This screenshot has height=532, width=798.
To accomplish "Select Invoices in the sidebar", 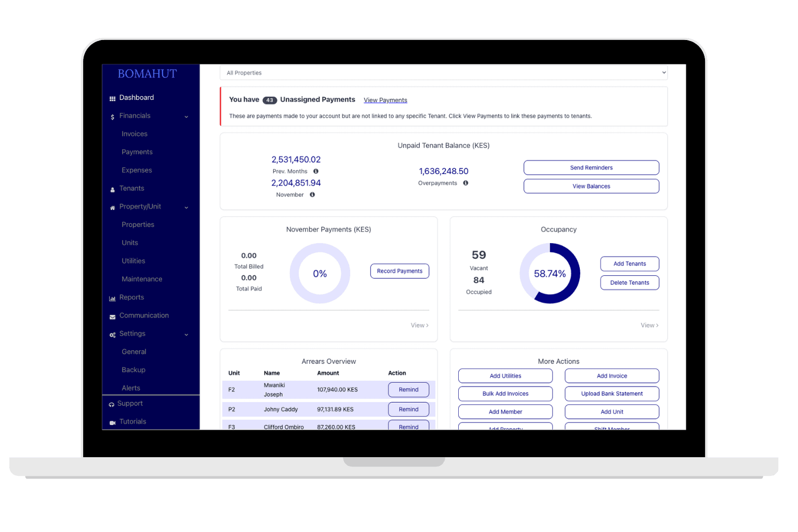I will coord(134,134).
